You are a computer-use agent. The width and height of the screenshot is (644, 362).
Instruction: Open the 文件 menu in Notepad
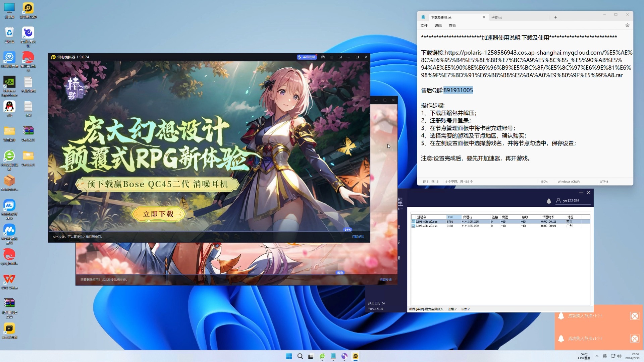[x=424, y=25]
